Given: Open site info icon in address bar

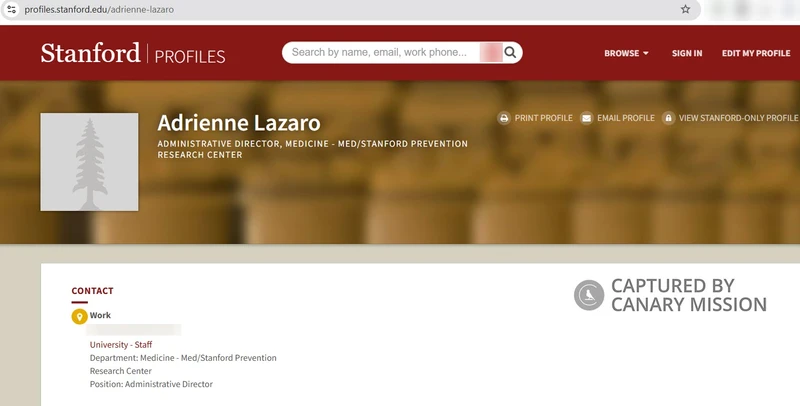Looking at the screenshot, I should (x=11, y=9).
